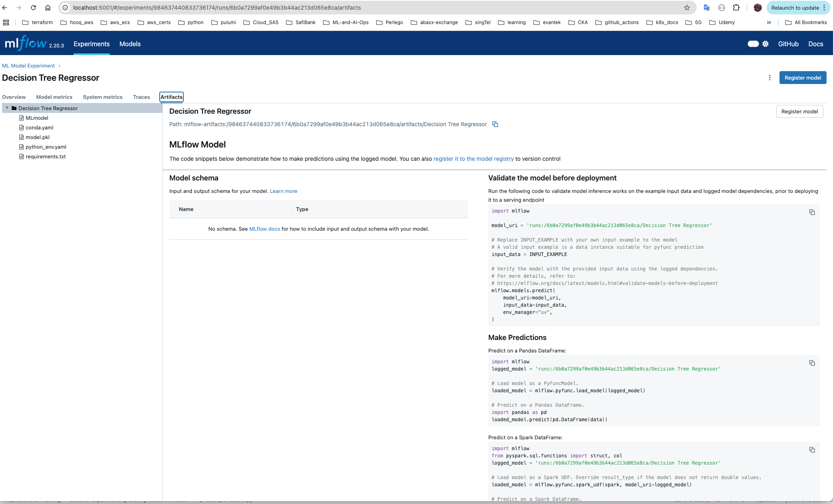The width and height of the screenshot is (833, 504).
Task: Click the blue Register model button
Action: [803, 78]
